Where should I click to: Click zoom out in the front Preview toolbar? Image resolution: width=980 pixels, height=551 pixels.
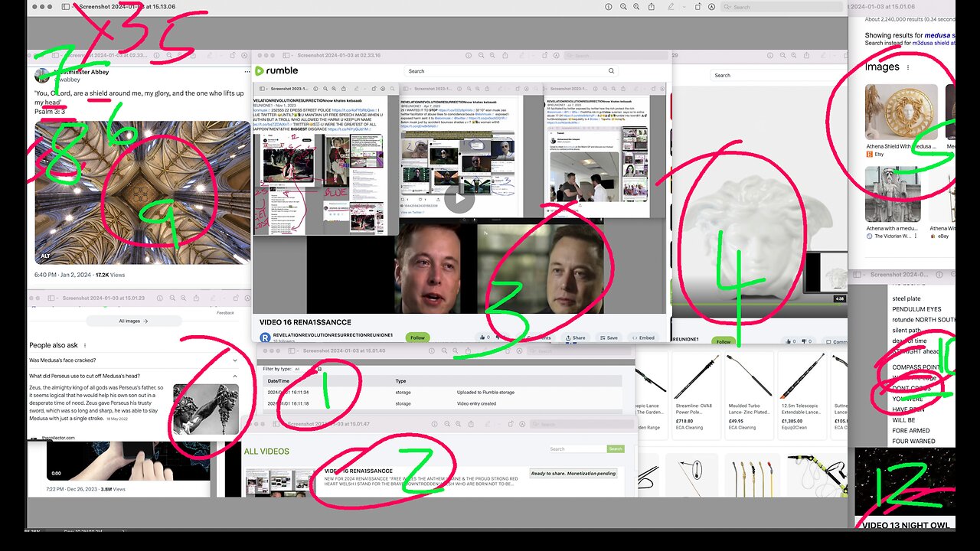[624, 6]
